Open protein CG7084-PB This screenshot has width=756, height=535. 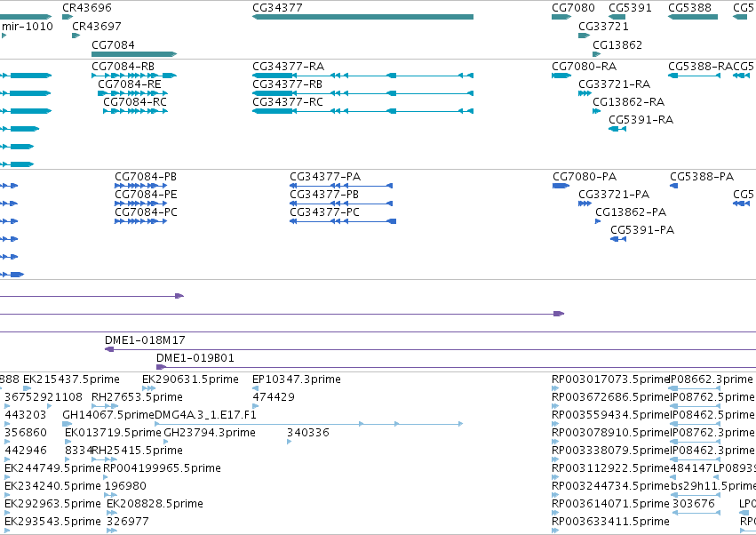coord(146,177)
